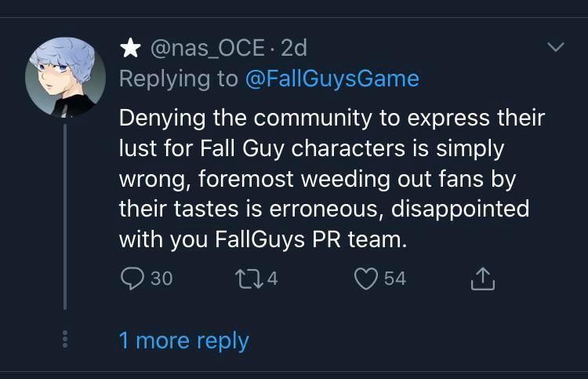Click the star display name
This screenshot has height=379, width=588.
click(130, 49)
